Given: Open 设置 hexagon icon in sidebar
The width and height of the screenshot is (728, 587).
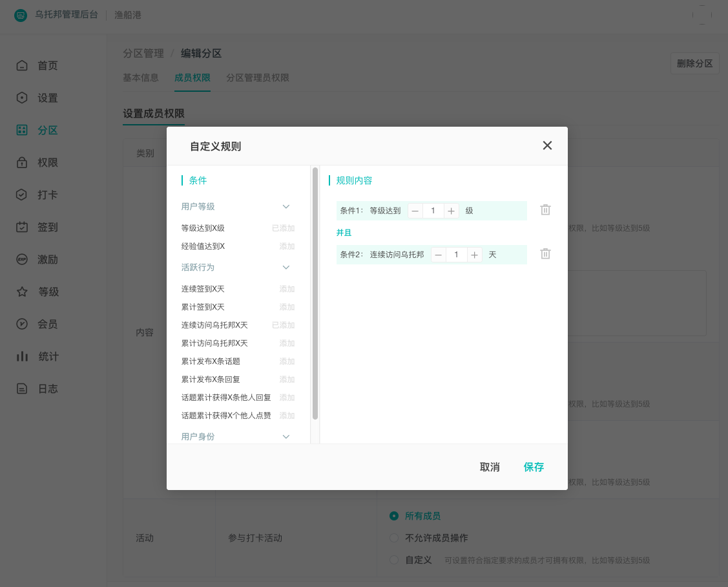Looking at the screenshot, I should 22,98.
